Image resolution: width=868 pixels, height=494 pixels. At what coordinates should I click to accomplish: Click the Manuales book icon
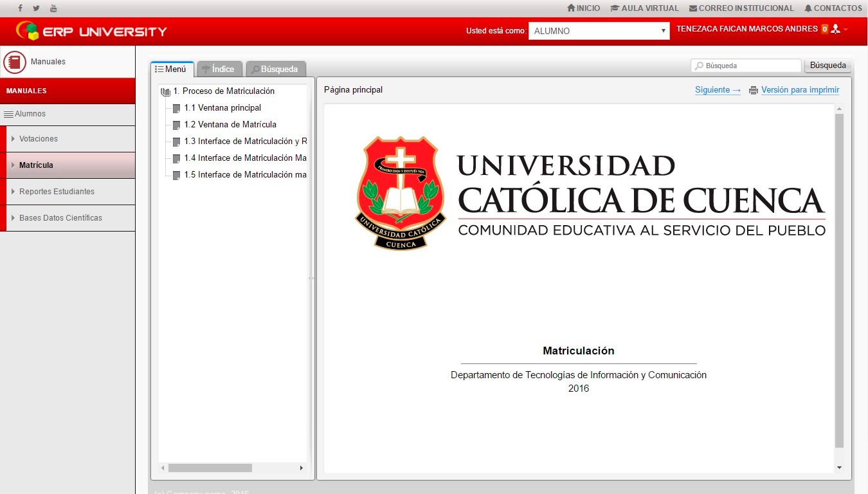tap(15, 62)
